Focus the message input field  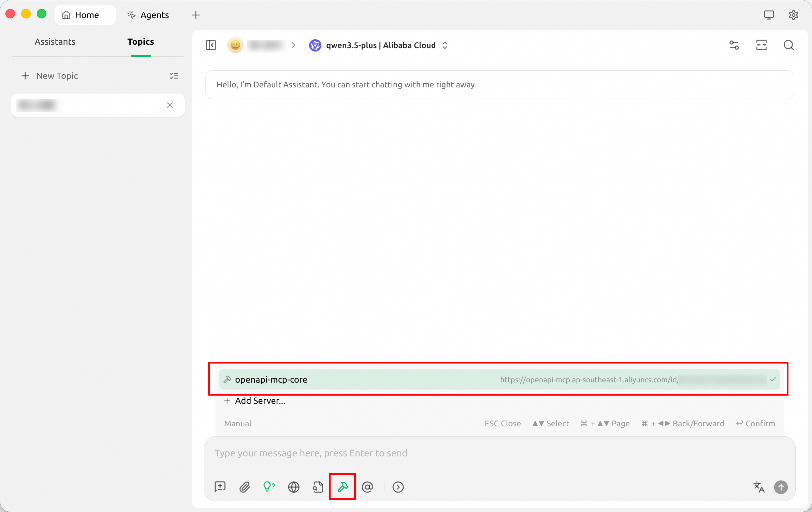[499, 453]
